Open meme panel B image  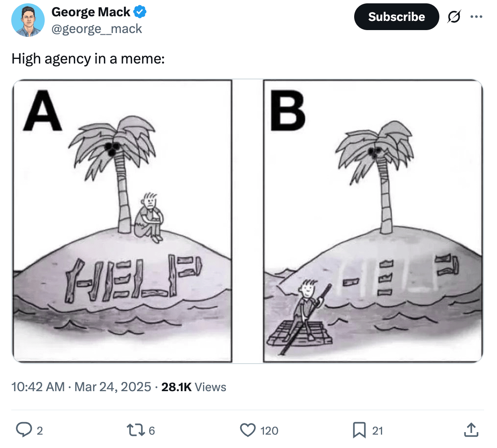point(373,221)
